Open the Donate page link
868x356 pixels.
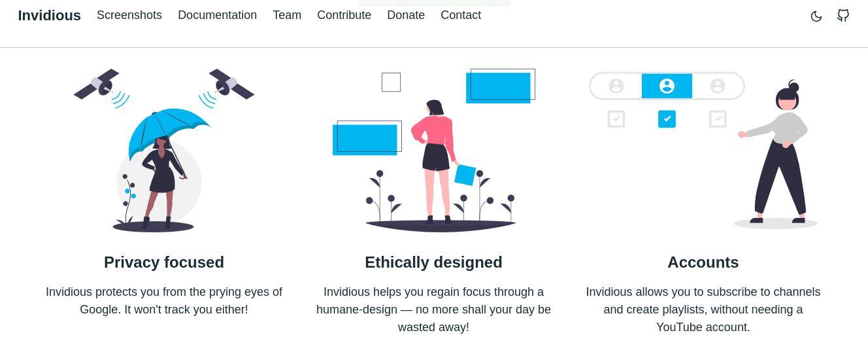tap(406, 15)
